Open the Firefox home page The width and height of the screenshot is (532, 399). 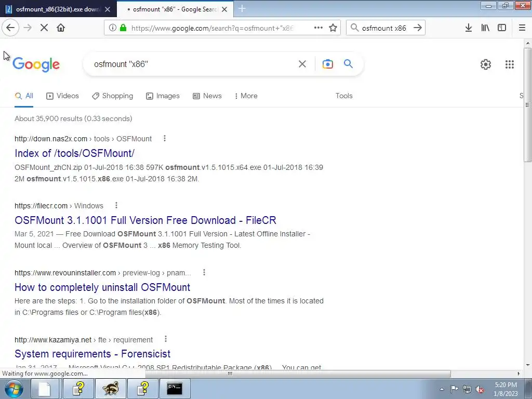pos(61,28)
